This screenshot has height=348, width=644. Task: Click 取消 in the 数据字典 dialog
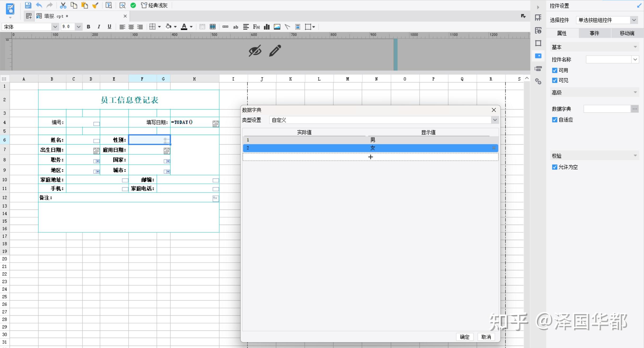point(486,337)
